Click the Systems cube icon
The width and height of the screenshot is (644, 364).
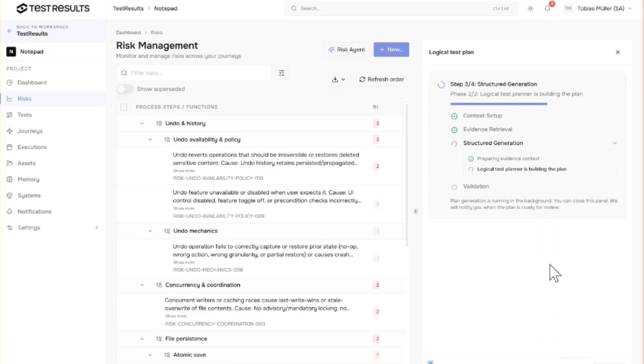(9, 195)
